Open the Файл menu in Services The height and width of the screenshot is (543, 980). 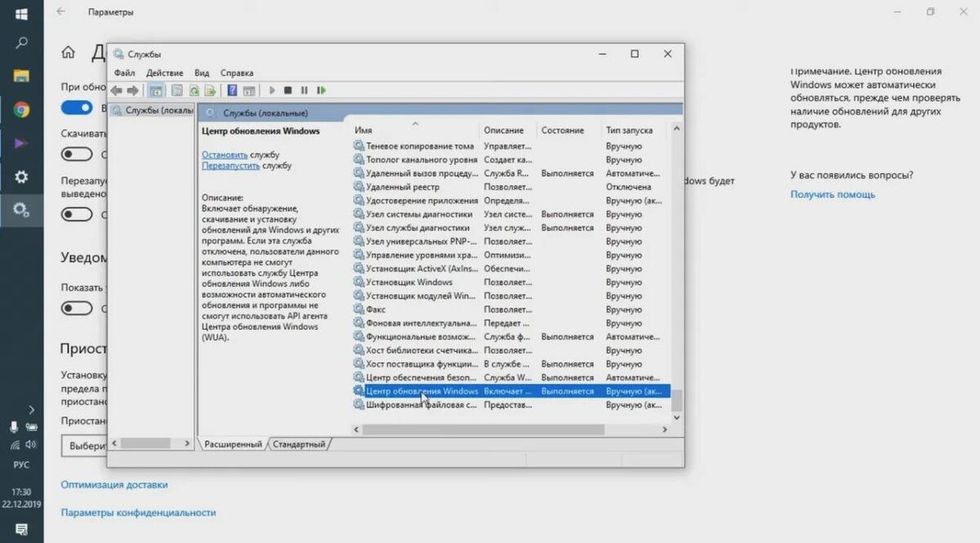tap(125, 73)
